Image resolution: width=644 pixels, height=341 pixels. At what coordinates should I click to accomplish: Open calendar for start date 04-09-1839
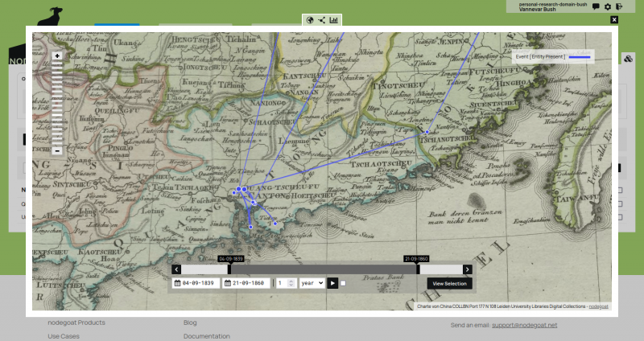177,283
